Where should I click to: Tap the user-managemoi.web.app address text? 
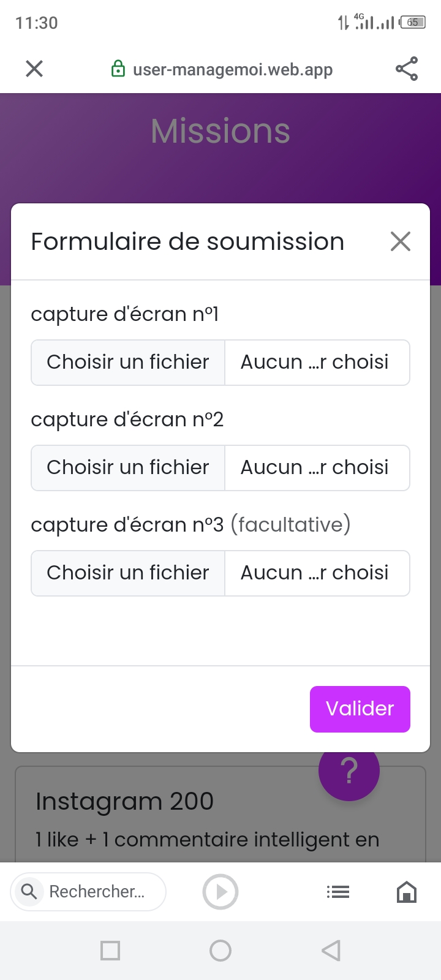pyautogui.click(x=233, y=69)
